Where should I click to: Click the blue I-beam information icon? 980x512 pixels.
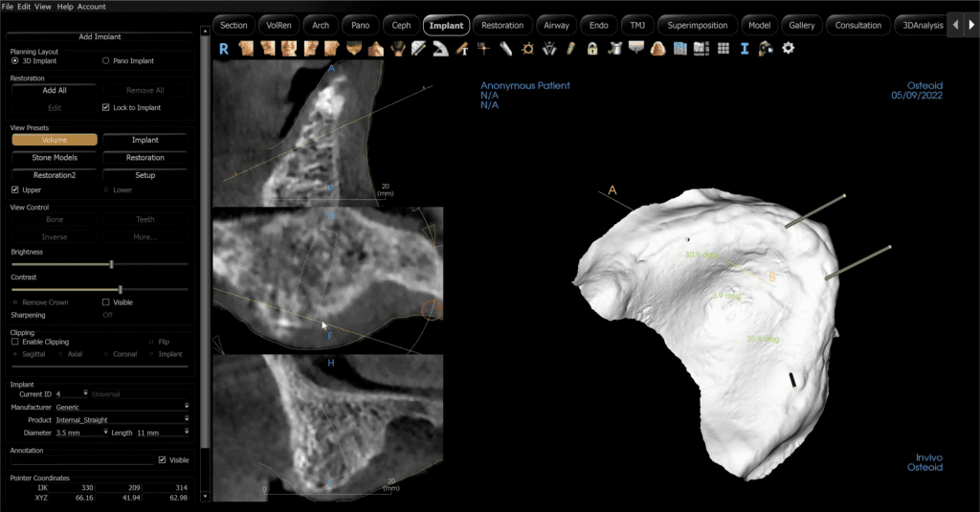tap(745, 49)
